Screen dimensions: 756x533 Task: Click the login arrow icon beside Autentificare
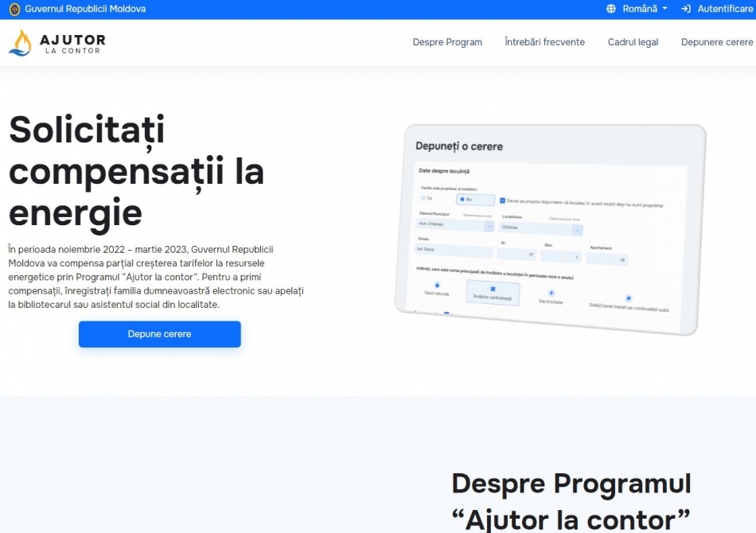(x=686, y=9)
